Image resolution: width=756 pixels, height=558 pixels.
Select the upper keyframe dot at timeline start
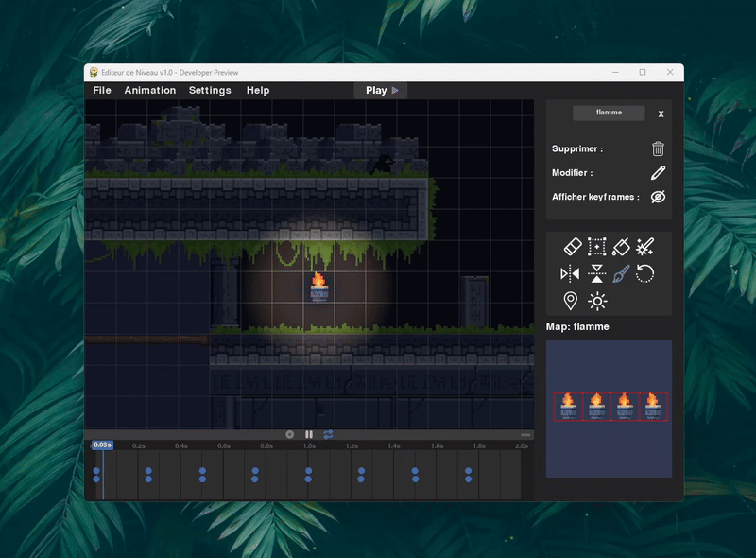pos(96,471)
